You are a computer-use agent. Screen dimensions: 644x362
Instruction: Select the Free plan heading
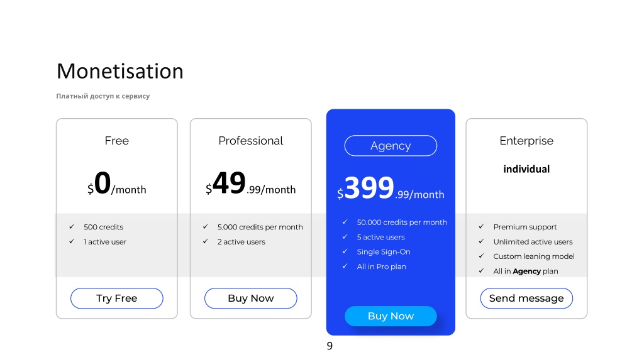click(116, 141)
